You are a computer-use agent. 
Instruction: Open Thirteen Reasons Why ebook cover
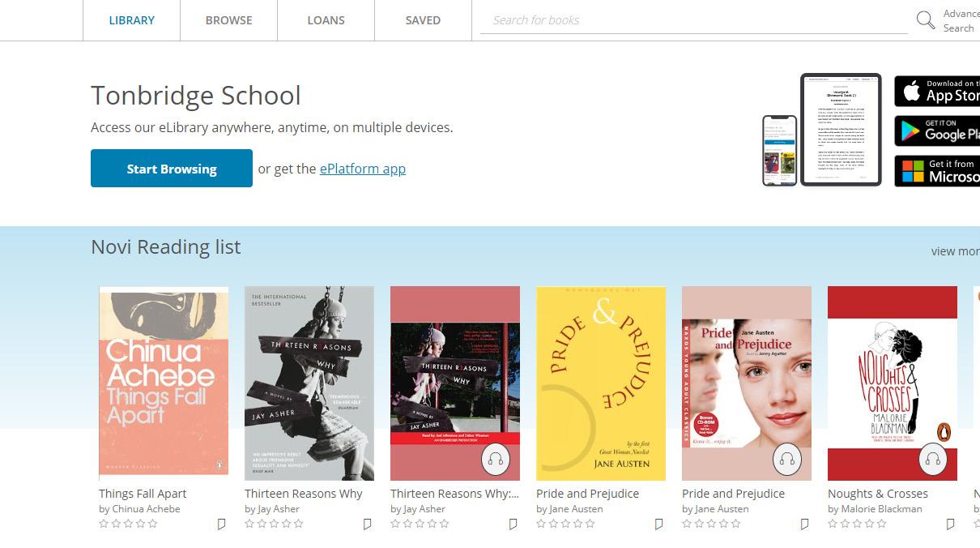point(309,383)
